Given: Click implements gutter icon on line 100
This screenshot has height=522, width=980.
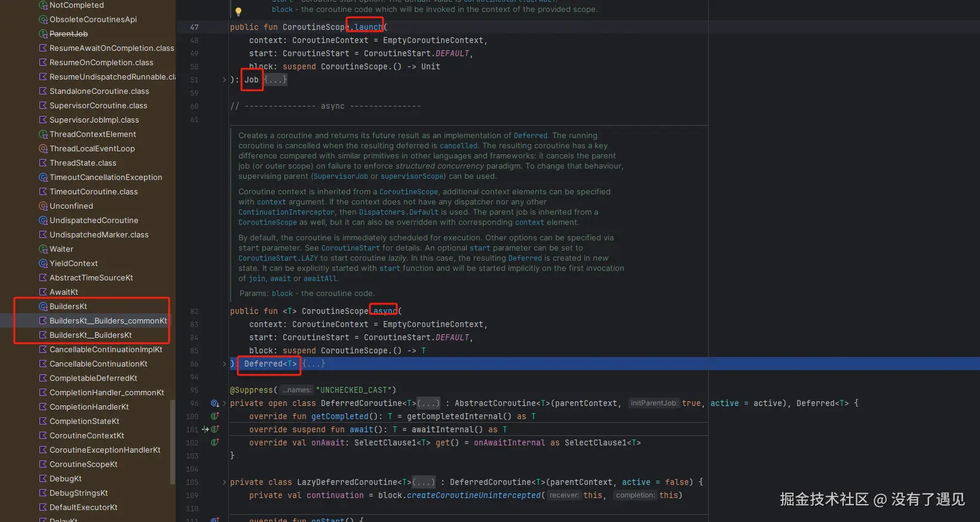Looking at the screenshot, I should [x=215, y=416].
